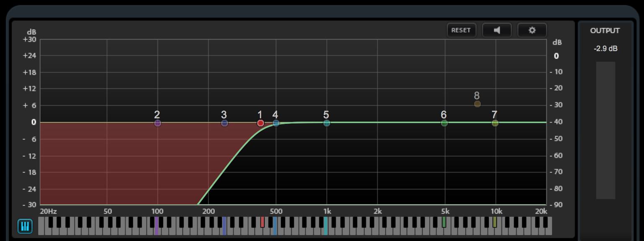This screenshot has height=241, width=644.
Task: Select EQ band 7 olive node
Action: point(495,123)
